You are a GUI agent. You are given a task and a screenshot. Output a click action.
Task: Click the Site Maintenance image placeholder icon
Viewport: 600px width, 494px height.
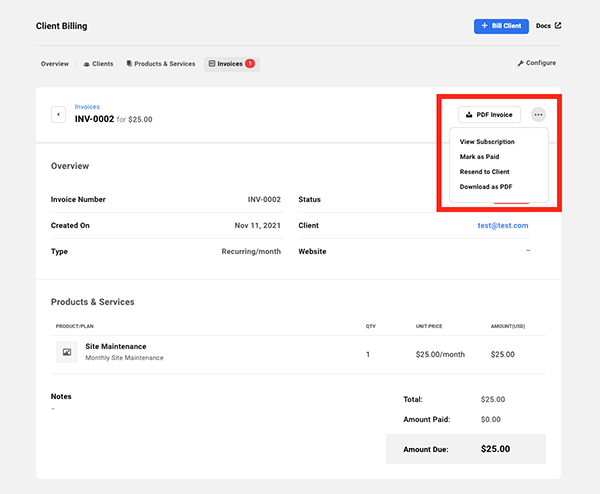(x=67, y=352)
